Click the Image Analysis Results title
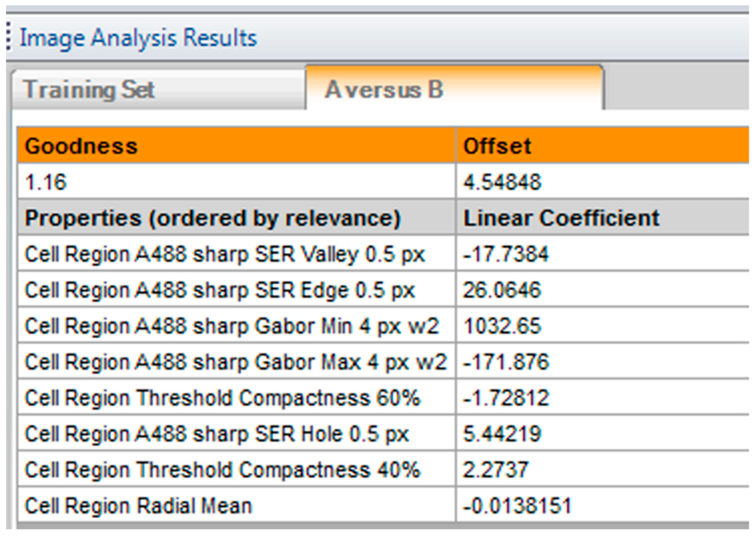This screenshot has width=756, height=536. pyautogui.click(x=138, y=38)
